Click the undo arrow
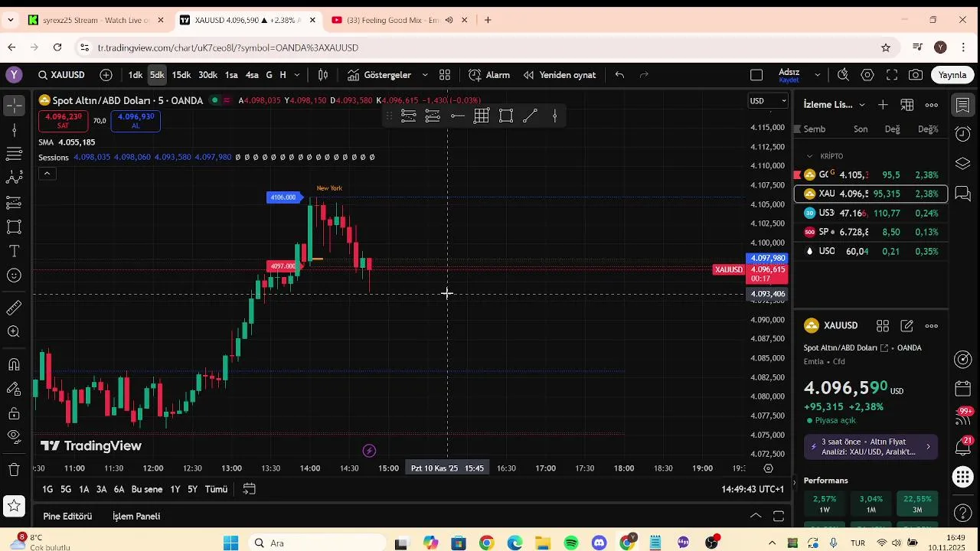Screen dimensions: 980x551 (619, 75)
